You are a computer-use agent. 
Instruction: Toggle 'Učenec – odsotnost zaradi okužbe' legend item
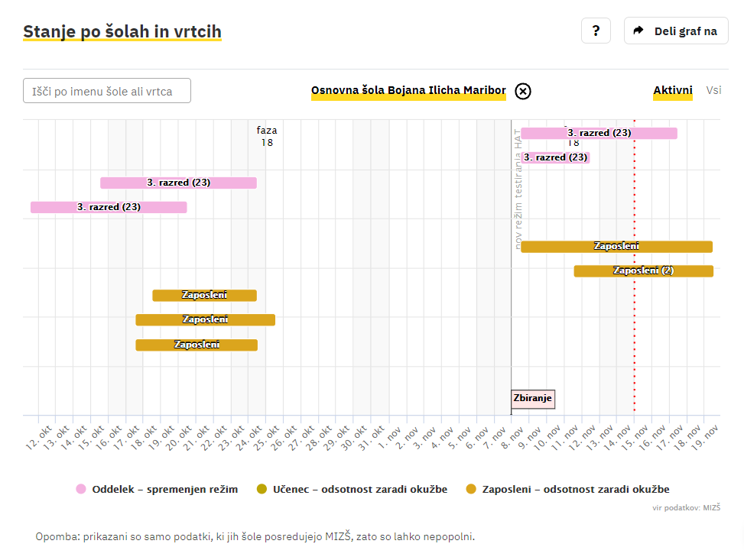(359, 489)
